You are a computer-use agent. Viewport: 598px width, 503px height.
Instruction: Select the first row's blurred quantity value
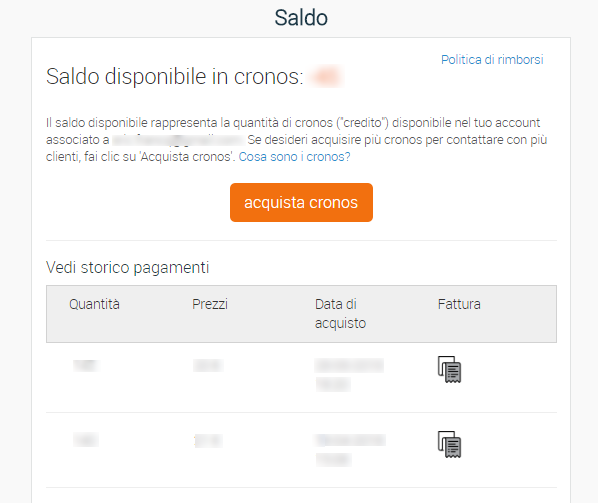[86, 365]
